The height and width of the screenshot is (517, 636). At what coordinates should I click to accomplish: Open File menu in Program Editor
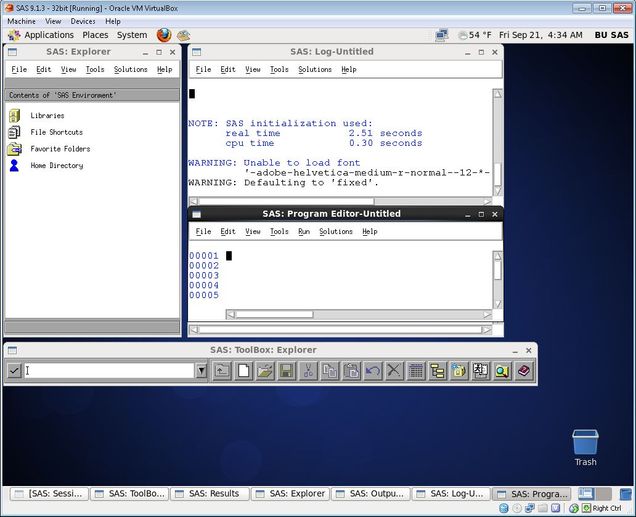point(203,232)
